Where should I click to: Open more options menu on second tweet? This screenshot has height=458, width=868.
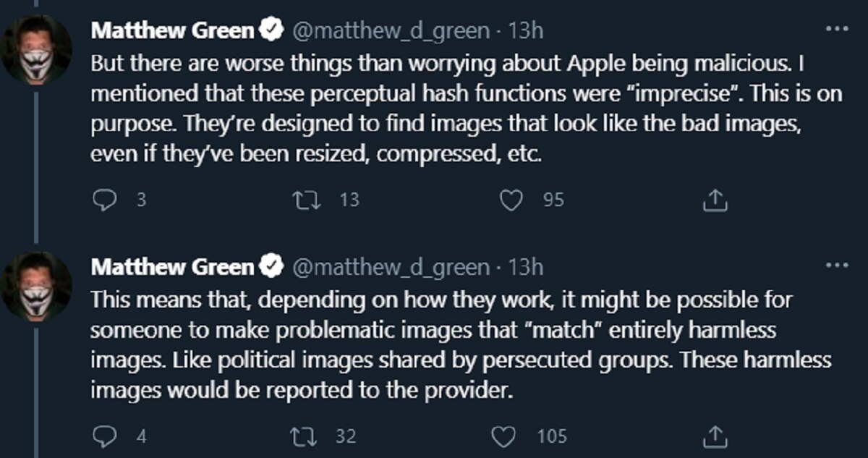point(835,266)
